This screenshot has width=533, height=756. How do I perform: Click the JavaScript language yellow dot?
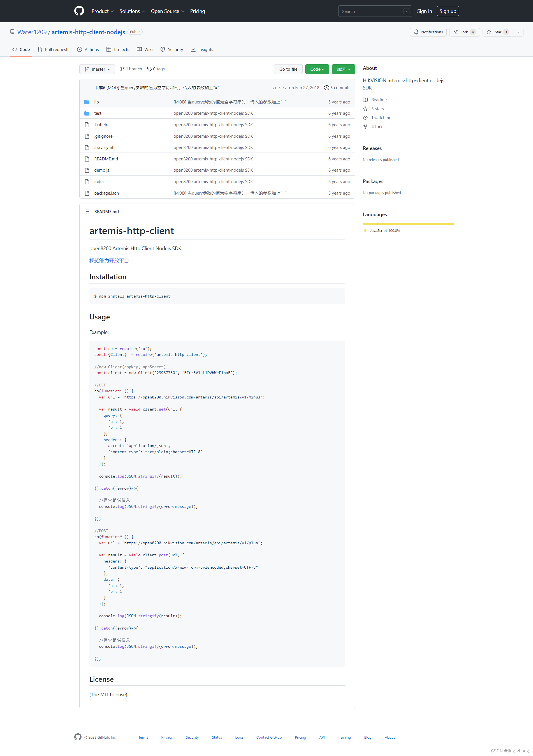[x=365, y=231]
